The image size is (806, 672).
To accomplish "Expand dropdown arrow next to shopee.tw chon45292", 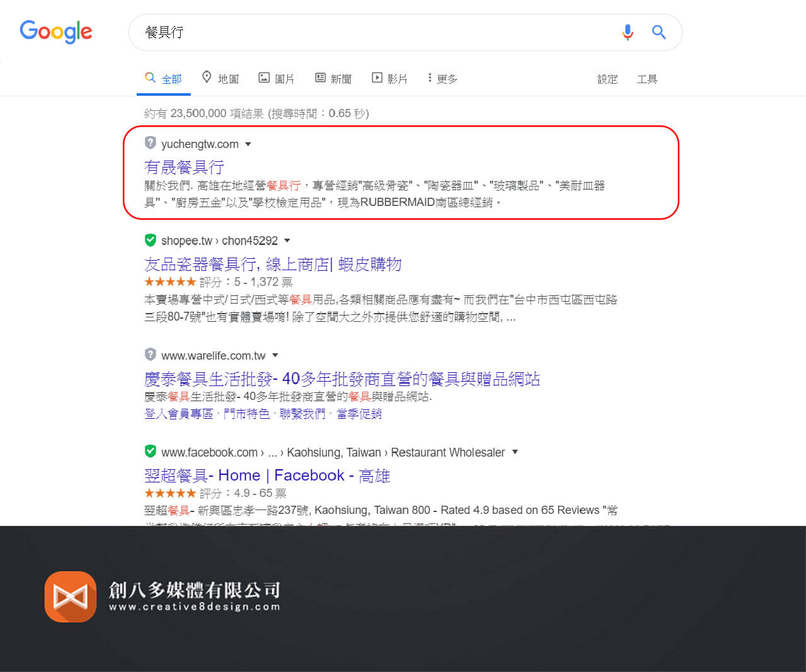I will pos(287,241).
